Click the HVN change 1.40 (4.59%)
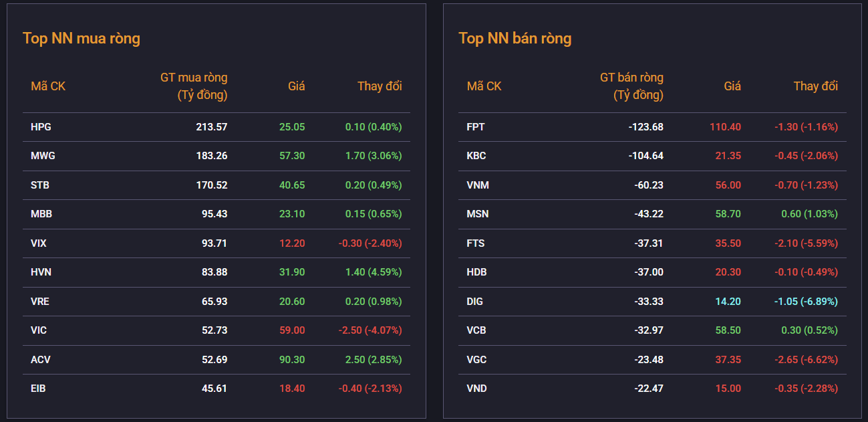 [x=374, y=272]
